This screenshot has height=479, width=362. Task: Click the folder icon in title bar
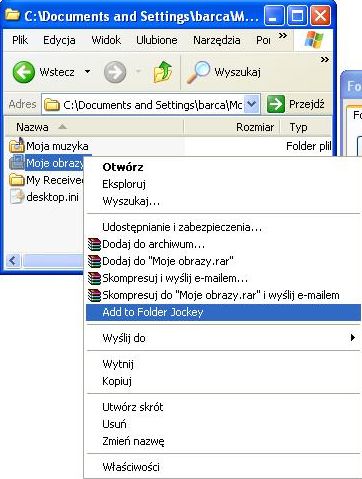13,15
